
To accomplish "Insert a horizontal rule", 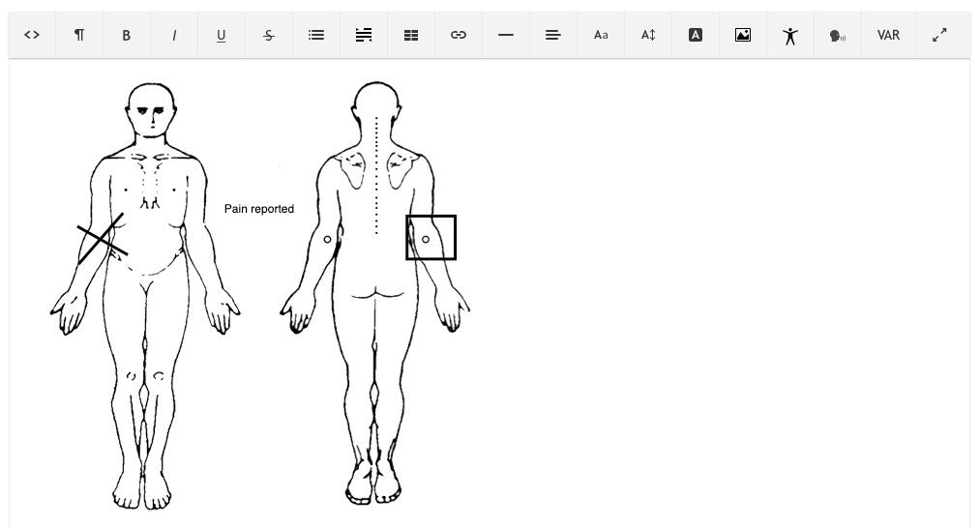I will pos(506,35).
